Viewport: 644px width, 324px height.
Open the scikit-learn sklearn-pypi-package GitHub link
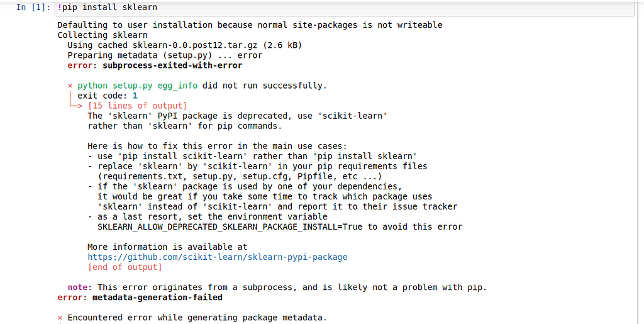click(217, 257)
